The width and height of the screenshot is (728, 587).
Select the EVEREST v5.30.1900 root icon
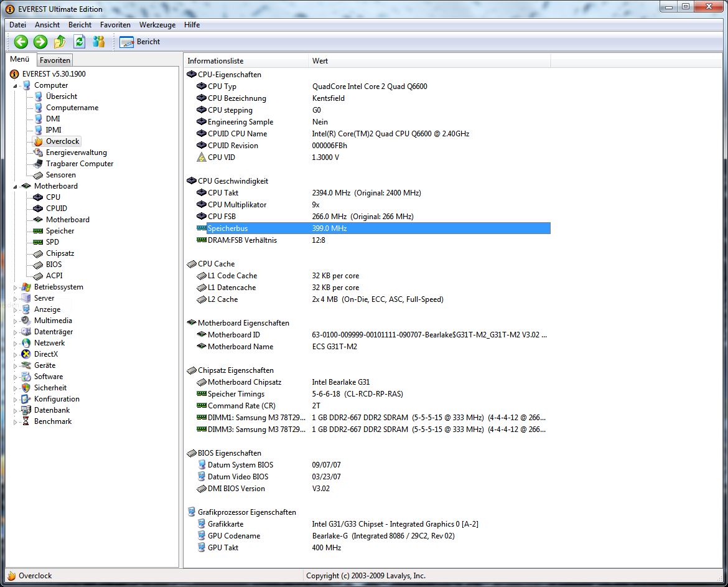coord(14,74)
